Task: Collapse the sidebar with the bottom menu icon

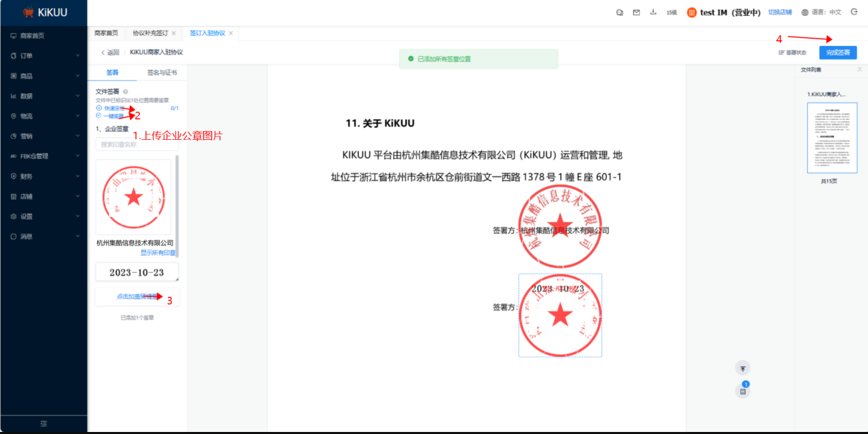Action: click(44, 424)
